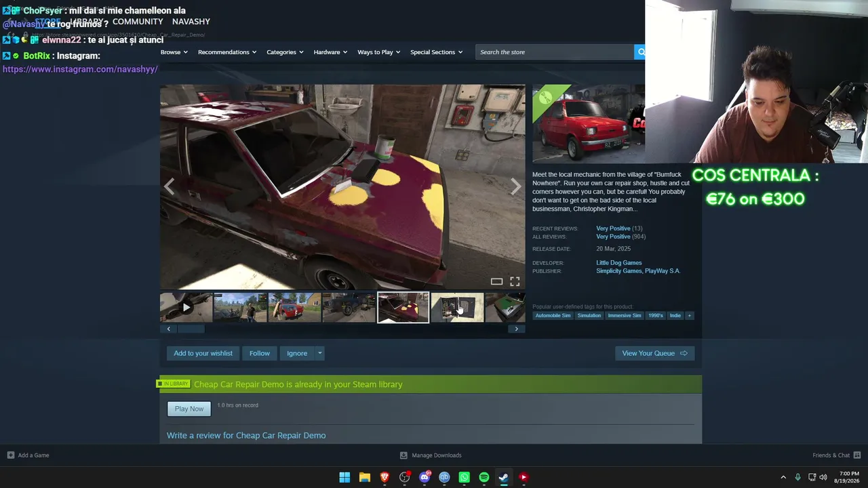This screenshot has height=488, width=868.
Task: Expand the Recommendations dropdown
Action: click(x=227, y=52)
